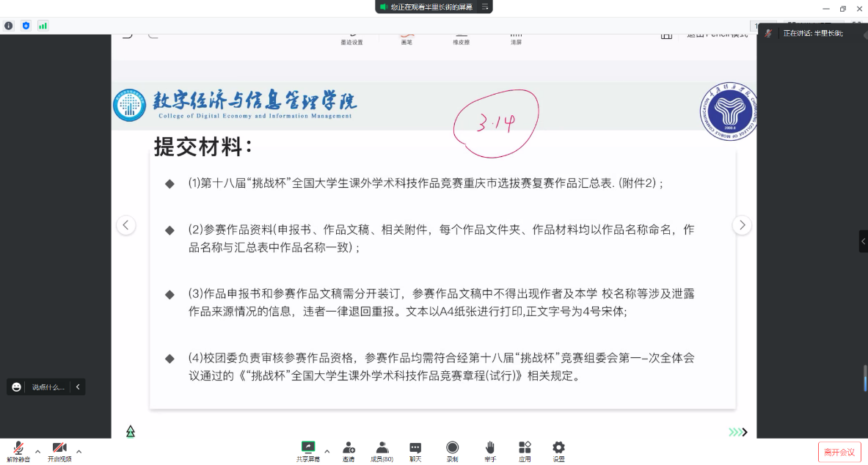Open meeting settings gear
868x465 pixels.
tap(558, 447)
